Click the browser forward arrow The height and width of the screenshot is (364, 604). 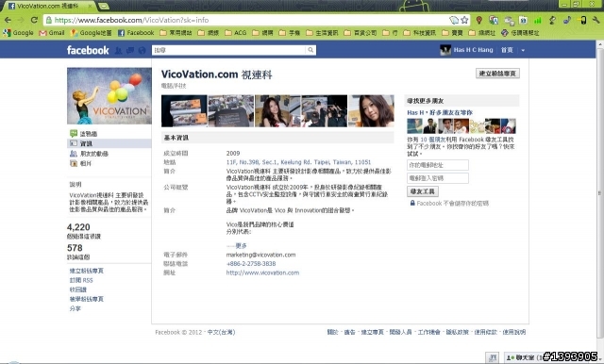pyautogui.click(x=21, y=20)
